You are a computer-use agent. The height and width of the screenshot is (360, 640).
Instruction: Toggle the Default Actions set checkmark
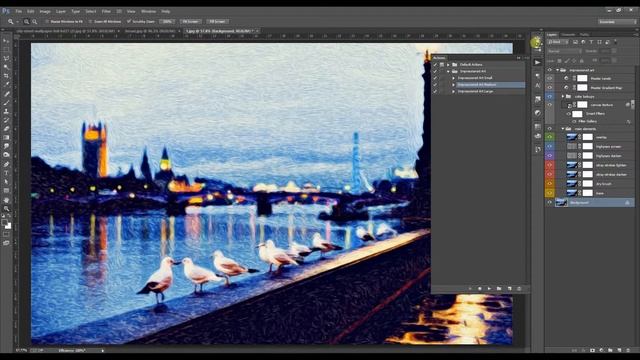(x=435, y=64)
